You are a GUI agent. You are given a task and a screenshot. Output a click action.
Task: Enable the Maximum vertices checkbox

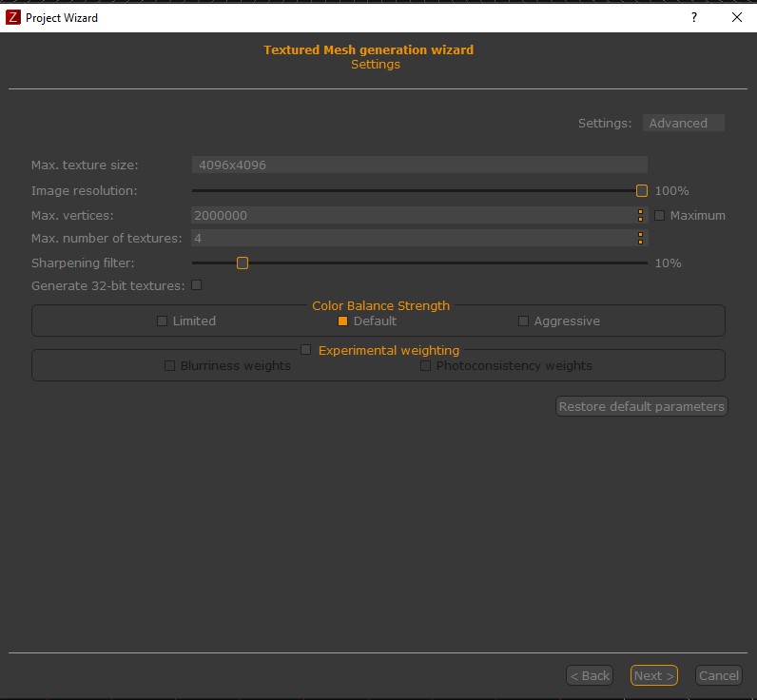pyautogui.click(x=660, y=216)
